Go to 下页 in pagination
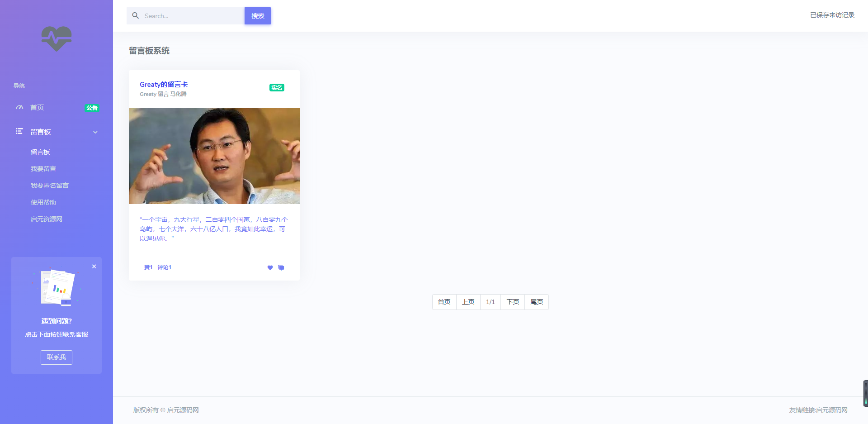The height and width of the screenshot is (424, 868). tap(513, 302)
